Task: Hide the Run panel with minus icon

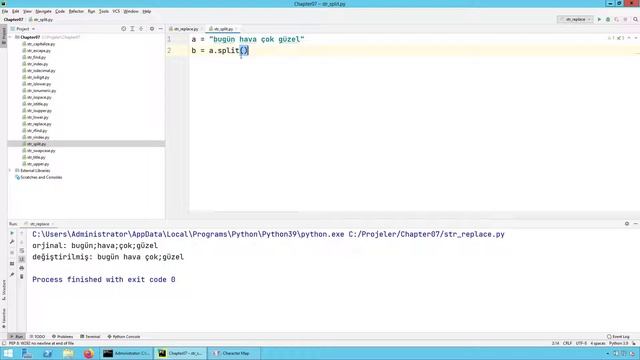Action: [636, 224]
